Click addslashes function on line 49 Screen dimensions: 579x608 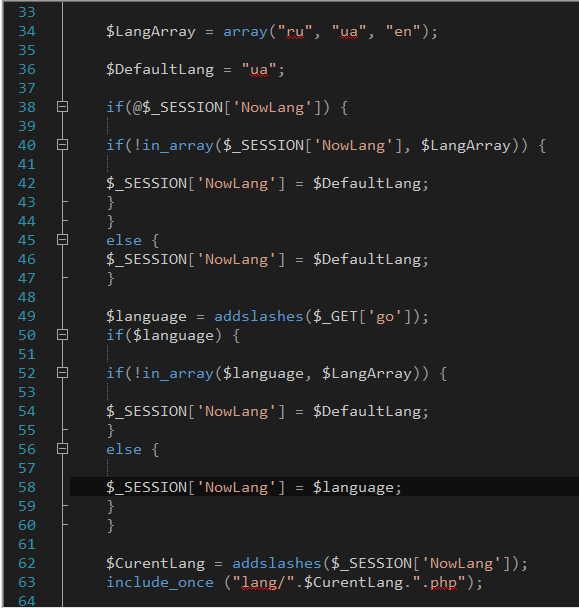click(x=259, y=316)
